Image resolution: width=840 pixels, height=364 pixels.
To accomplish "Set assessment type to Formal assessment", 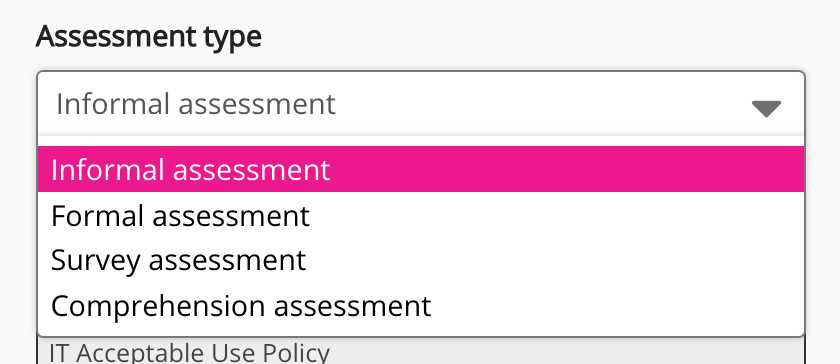I will (x=421, y=216).
